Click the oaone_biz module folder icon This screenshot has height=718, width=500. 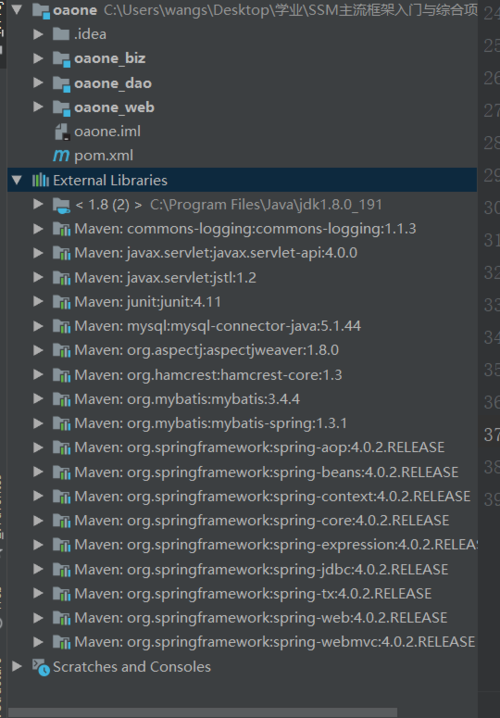pos(61,59)
